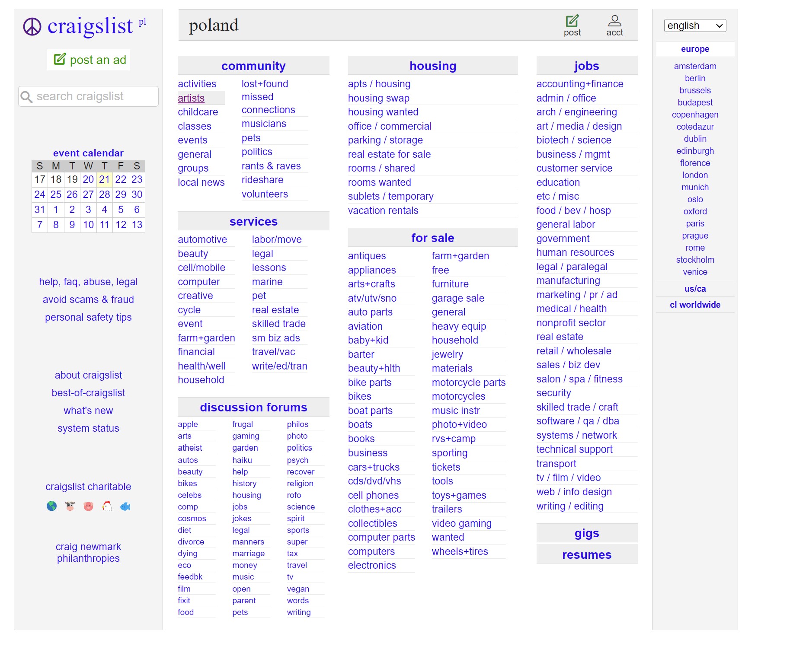Open the what's new link
This screenshot has height=672, width=793.
click(88, 411)
